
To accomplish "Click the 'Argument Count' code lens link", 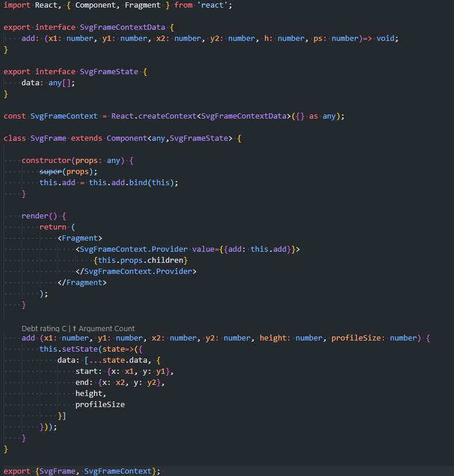I will tap(106, 328).
